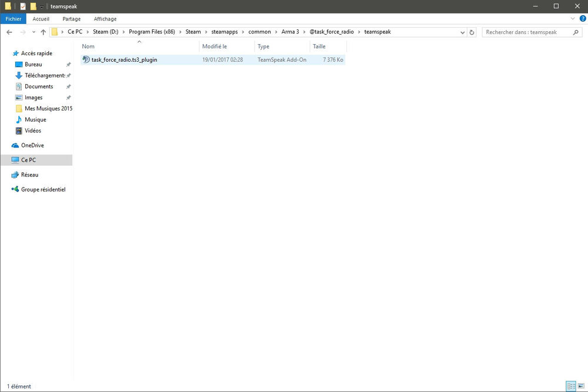Go up one folder with the Up arrow
Viewport: 588px width, 392px height.
[x=43, y=32]
